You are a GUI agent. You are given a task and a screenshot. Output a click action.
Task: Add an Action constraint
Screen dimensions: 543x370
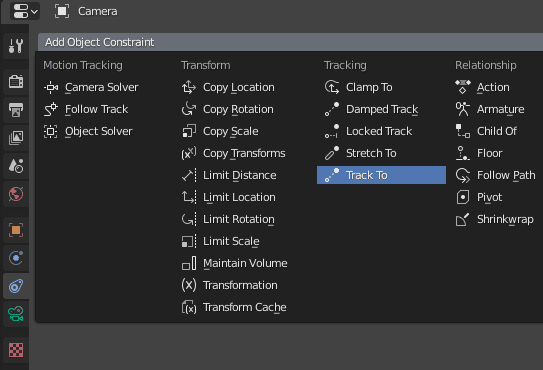coord(482,87)
